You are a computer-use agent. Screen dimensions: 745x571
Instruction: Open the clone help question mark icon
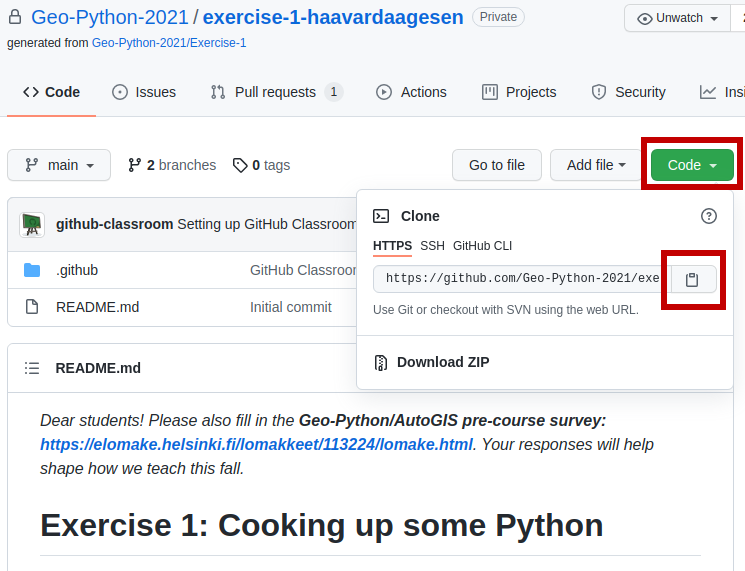708,216
